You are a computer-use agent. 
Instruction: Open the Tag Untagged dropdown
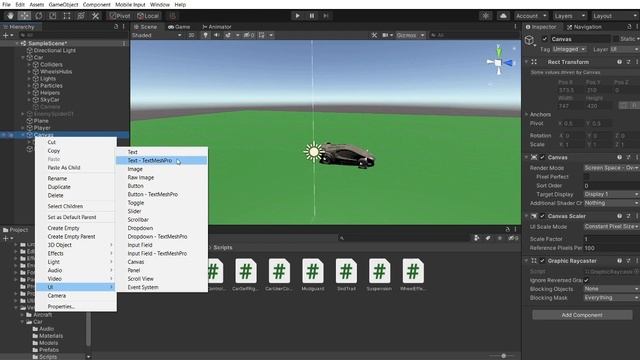coord(569,49)
